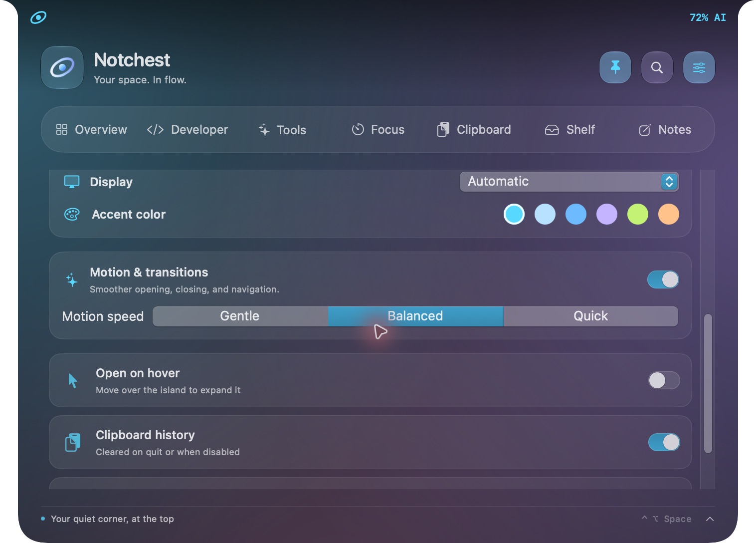Open the Tools tab
The image size is (756, 543).
(282, 130)
